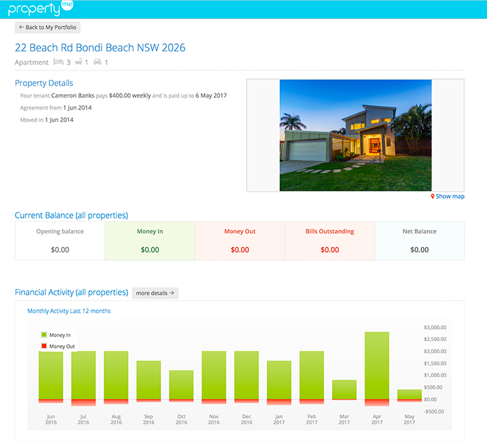Click the Jul 2016 red Money Out bar
This screenshot has height=448, width=487.
[84, 403]
